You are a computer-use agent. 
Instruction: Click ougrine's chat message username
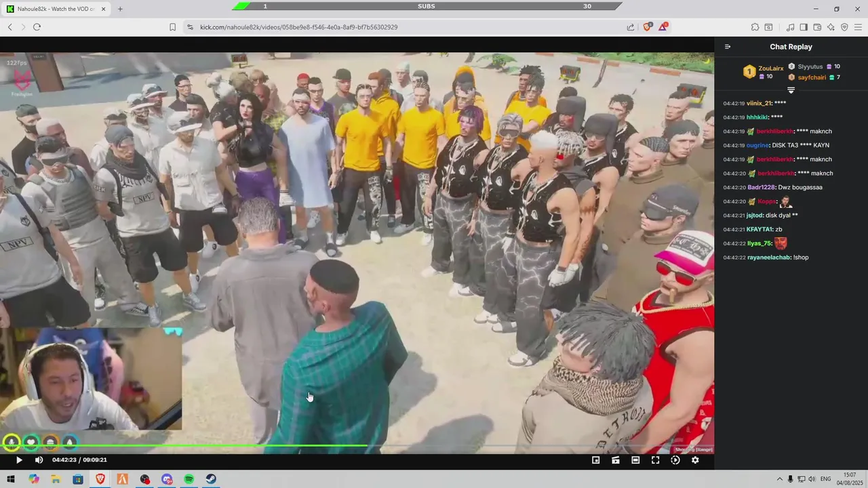click(758, 145)
